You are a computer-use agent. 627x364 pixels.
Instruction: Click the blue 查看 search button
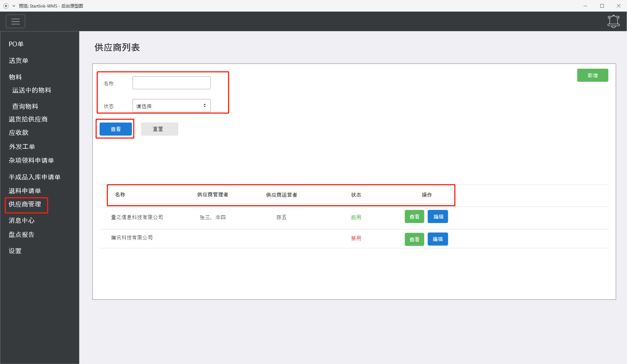coord(116,129)
